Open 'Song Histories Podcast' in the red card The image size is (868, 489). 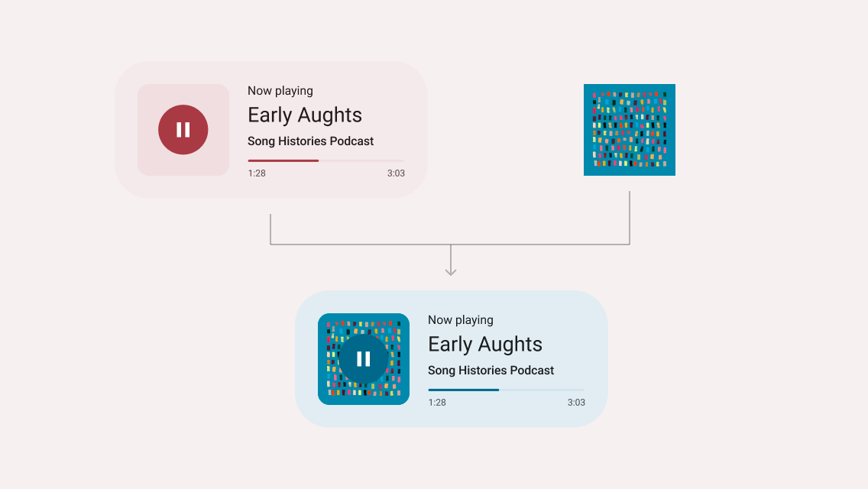point(310,141)
